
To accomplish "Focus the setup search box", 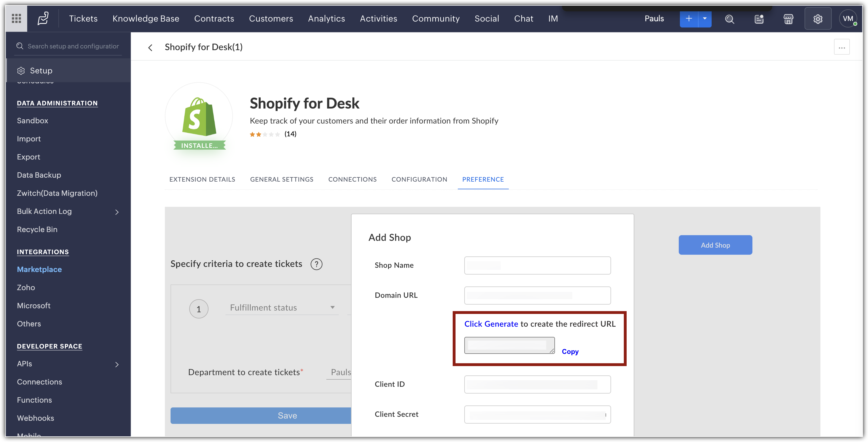I will 73,46.
